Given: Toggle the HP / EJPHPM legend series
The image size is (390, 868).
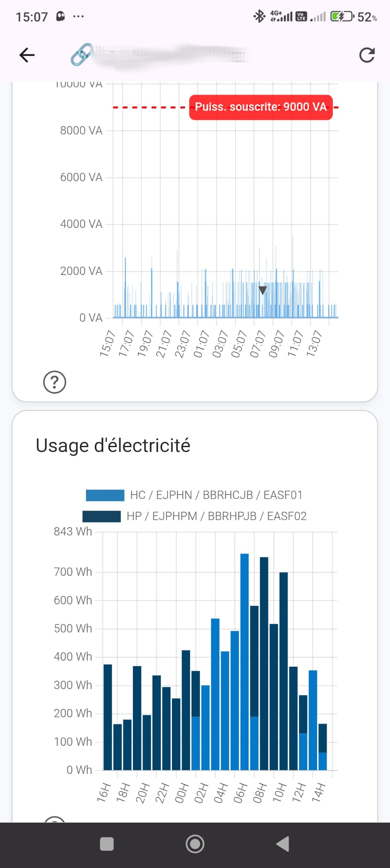Looking at the screenshot, I should click(x=216, y=516).
